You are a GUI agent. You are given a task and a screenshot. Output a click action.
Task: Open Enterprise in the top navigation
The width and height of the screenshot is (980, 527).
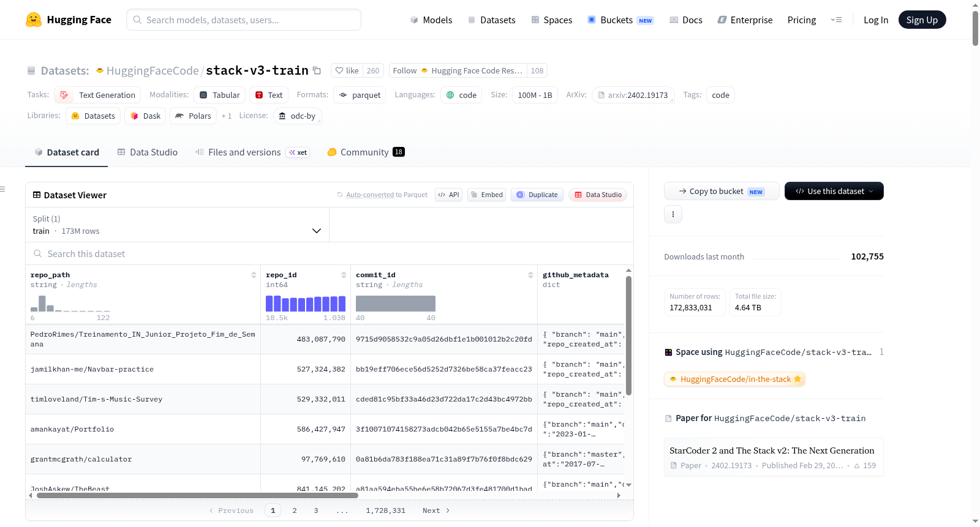point(745,20)
